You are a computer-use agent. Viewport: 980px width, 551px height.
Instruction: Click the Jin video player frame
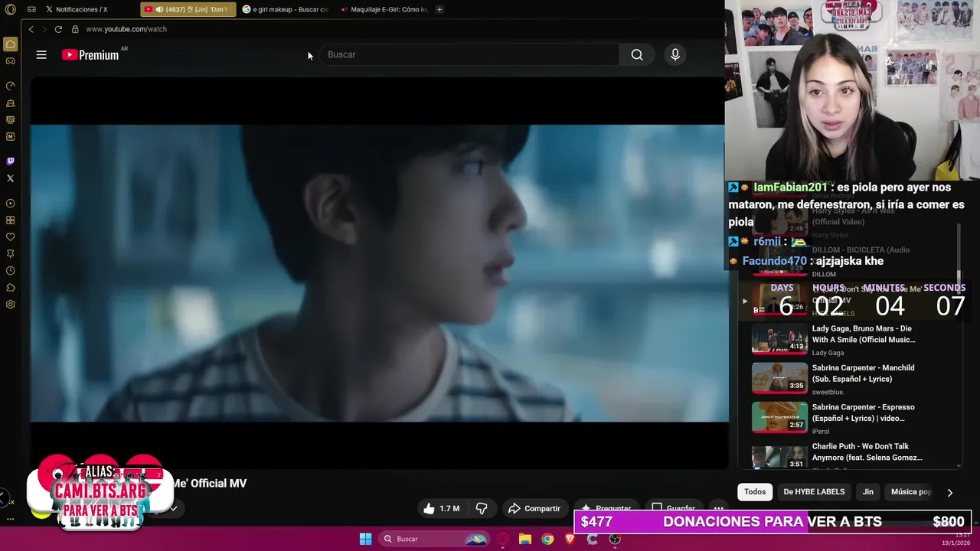pos(380,273)
